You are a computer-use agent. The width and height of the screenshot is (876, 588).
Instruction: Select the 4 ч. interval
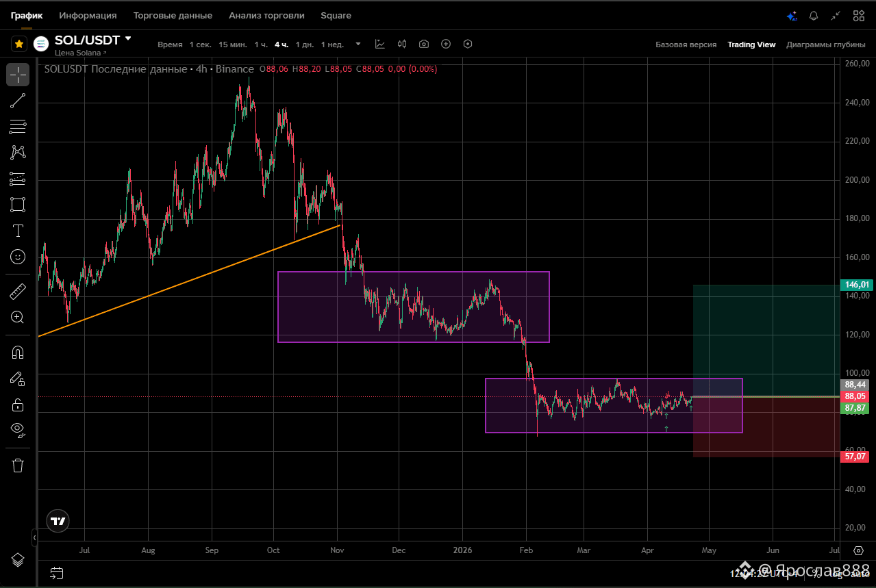[x=282, y=44]
